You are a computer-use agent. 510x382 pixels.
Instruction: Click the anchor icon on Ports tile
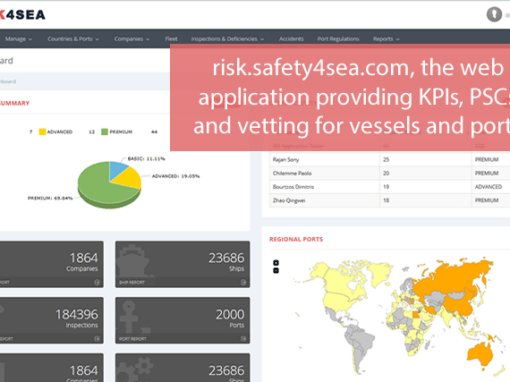pyautogui.click(x=129, y=316)
